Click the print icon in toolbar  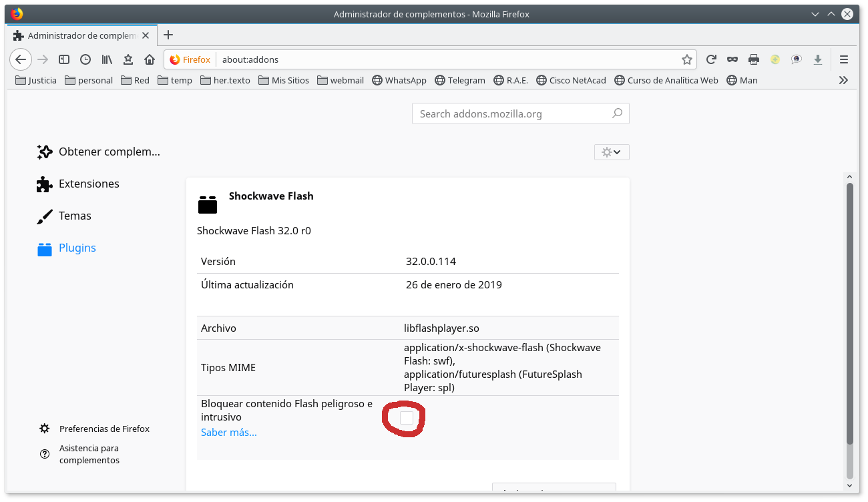pos(754,59)
